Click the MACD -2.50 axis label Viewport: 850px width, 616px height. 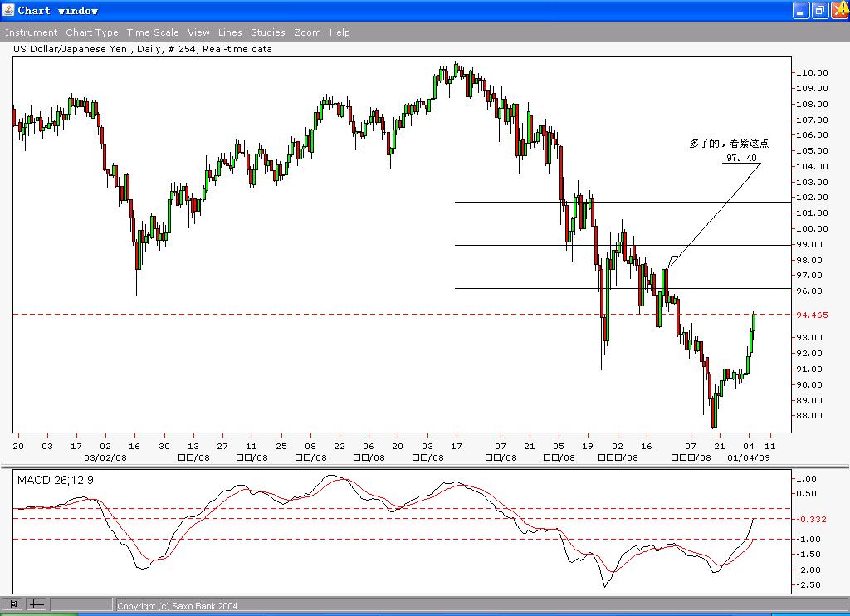[x=808, y=585]
